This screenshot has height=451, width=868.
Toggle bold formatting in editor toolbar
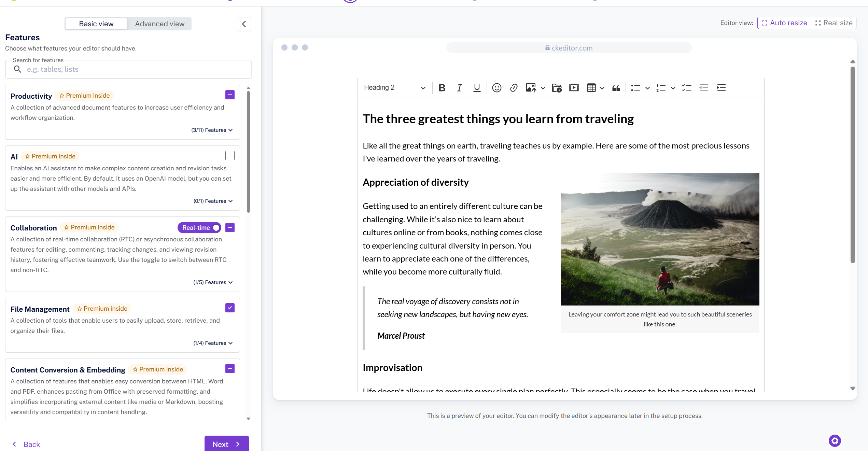(x=442, y=88)
